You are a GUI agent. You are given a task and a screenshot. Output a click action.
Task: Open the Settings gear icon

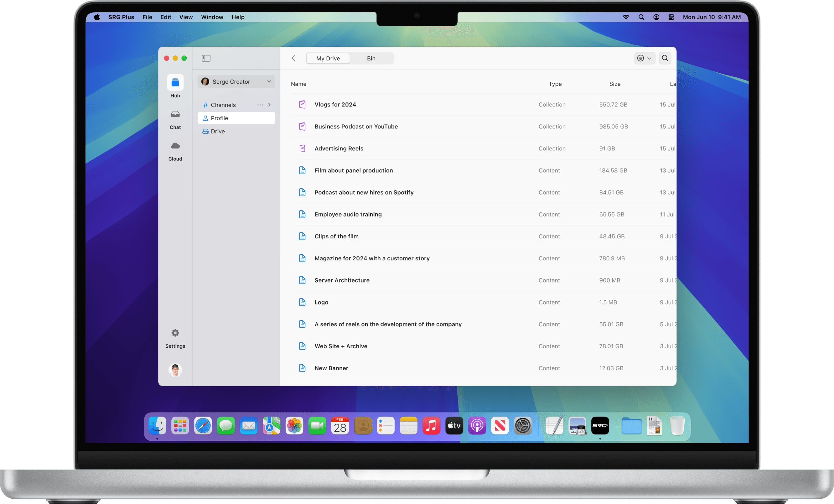pos(175,333)
